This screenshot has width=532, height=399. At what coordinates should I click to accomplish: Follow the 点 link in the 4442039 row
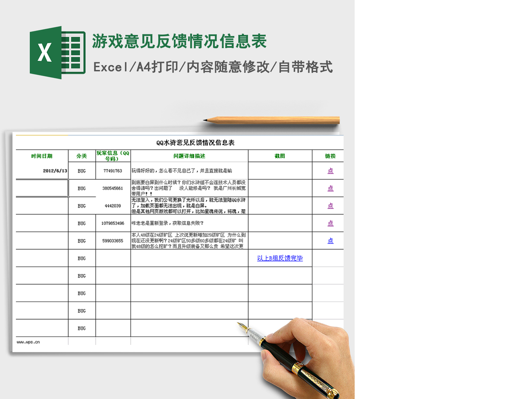pos(330,206)
